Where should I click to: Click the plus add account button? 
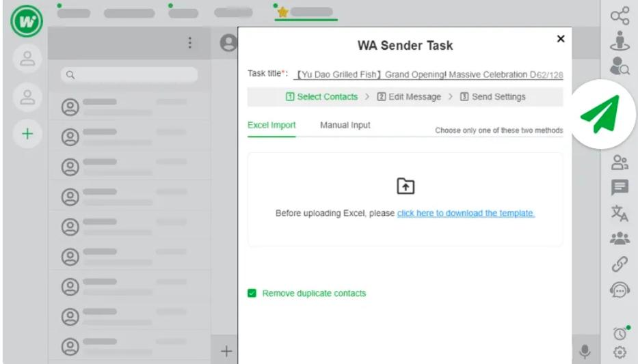click(27, 133)
